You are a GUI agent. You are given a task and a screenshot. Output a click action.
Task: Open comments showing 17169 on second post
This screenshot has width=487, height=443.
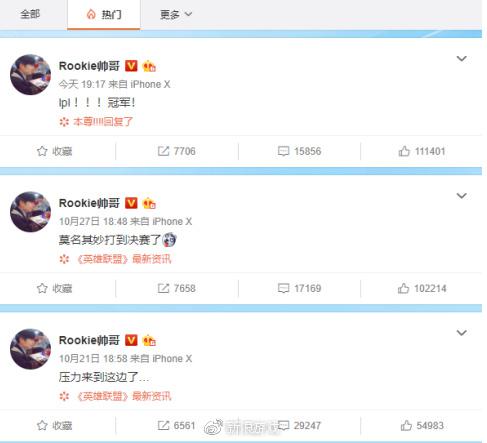tap(299, 288)
